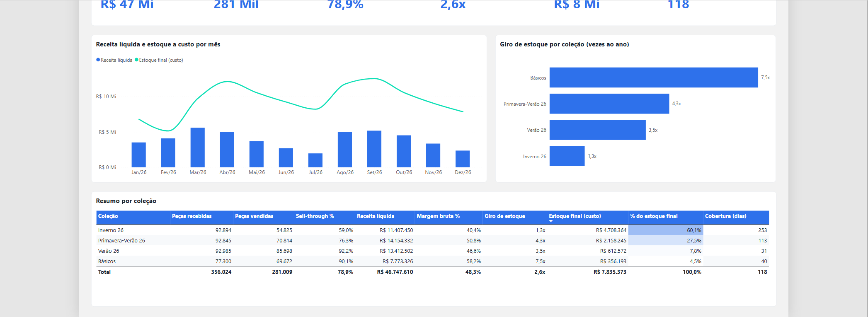Select the highlighted 60,1% stock share cell
868x317 pixels.
point(666,230)
